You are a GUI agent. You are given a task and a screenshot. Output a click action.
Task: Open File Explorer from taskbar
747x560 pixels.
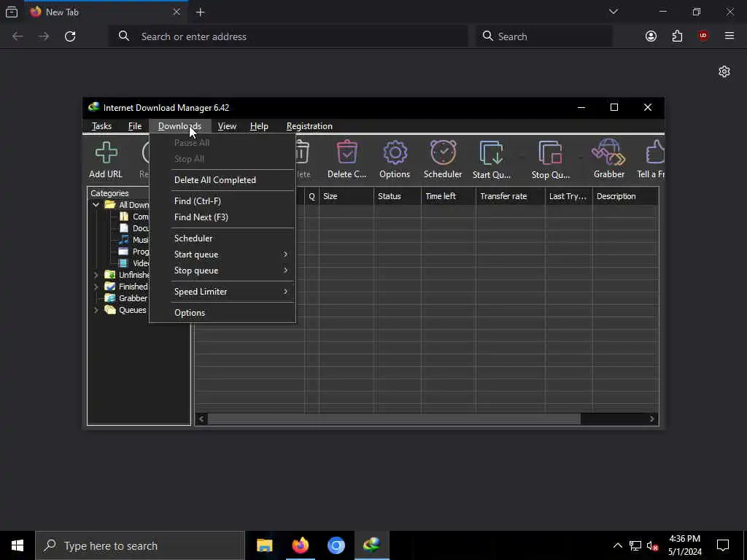pyautogui.click(x=264, y=545)
